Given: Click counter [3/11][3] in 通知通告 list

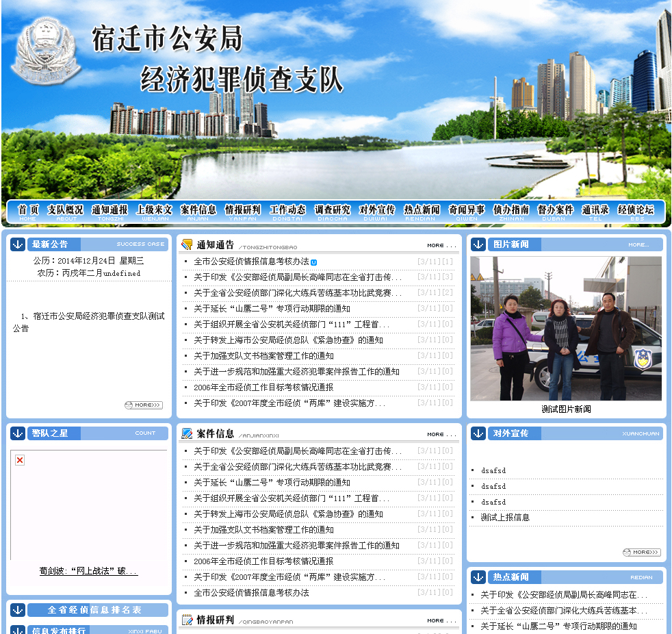Looking at the screenshot, I should [435, 277].
